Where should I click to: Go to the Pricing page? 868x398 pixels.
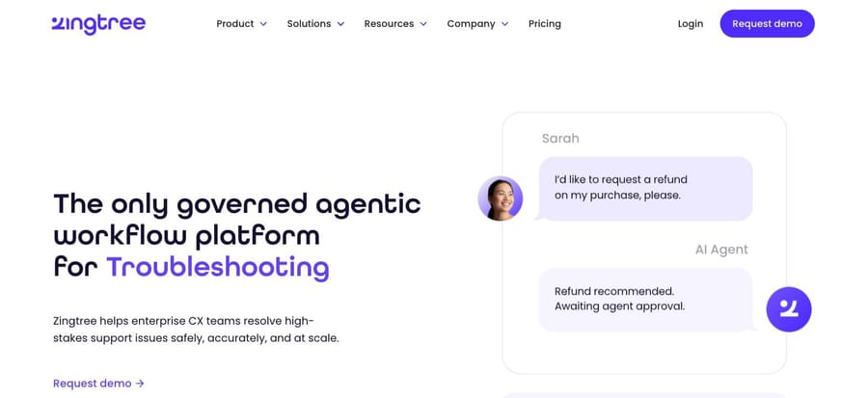pyautogui.click(x=545, y=24)
